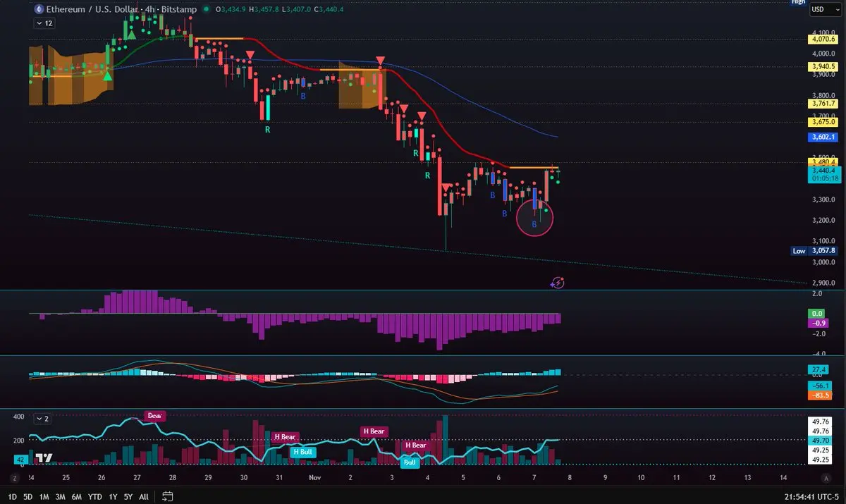Click the small Z timezone icon at bottom left

(14, 478)
